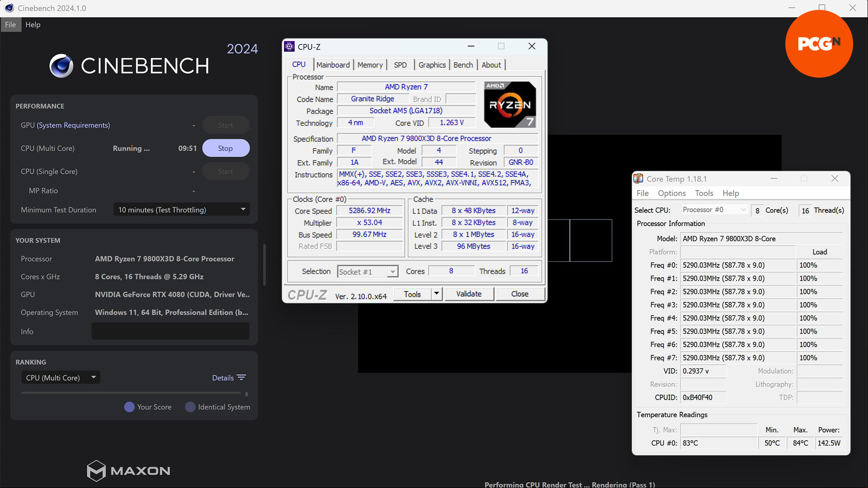Open Cinebench File menu
The image size is (868, 488).
click(x=10, y=24)
